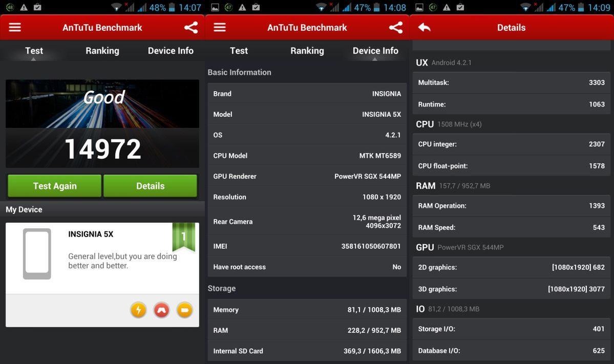Tap share icon in first AnTuTu screen
614x364 pixels.
coord(191,28)
